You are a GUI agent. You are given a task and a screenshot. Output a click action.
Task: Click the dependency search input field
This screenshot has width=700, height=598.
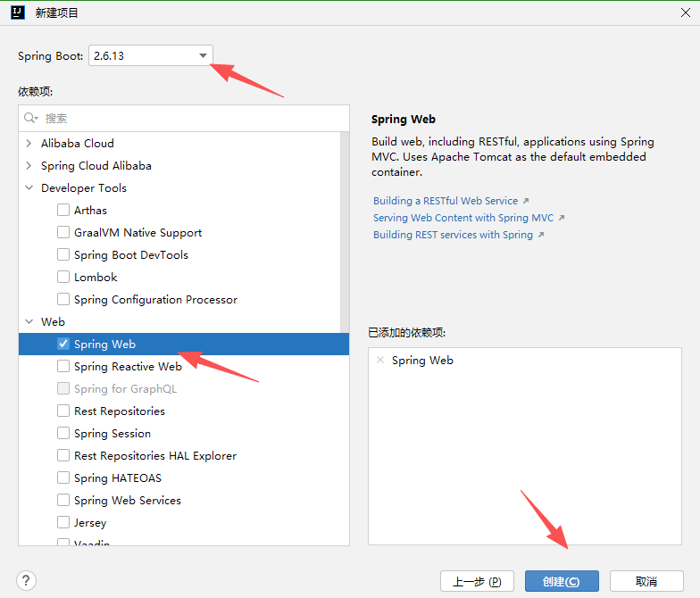tap(192, 118)
